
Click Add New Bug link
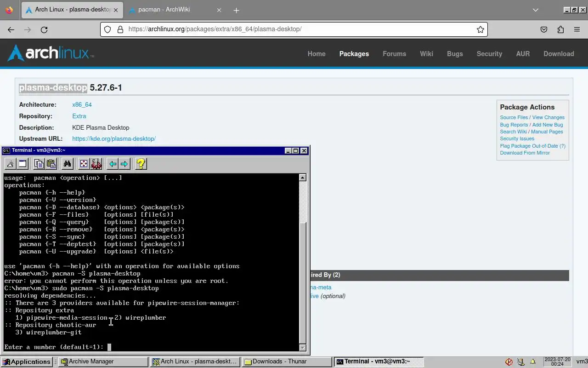click(x=547, y=125)
